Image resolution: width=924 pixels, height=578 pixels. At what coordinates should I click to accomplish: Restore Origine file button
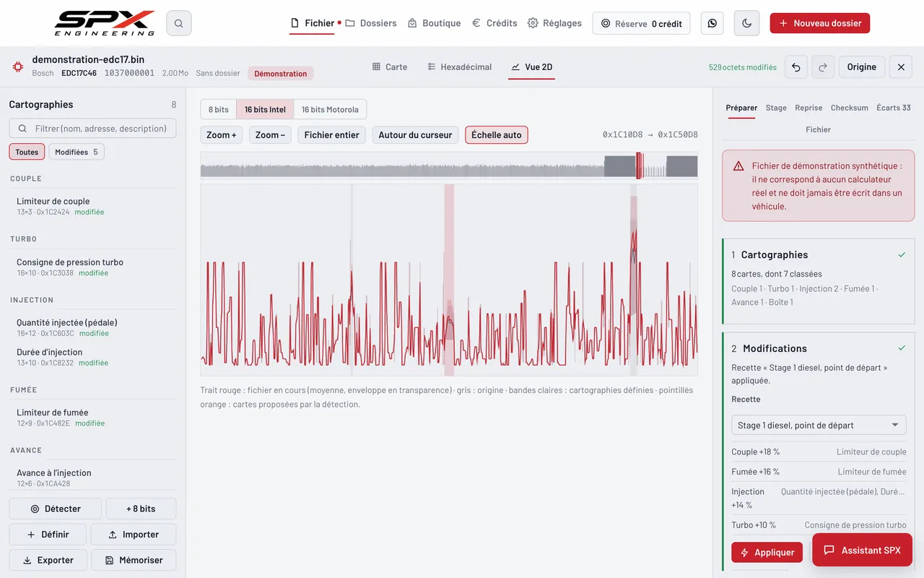pyautogui.click(x=861, y=67)
